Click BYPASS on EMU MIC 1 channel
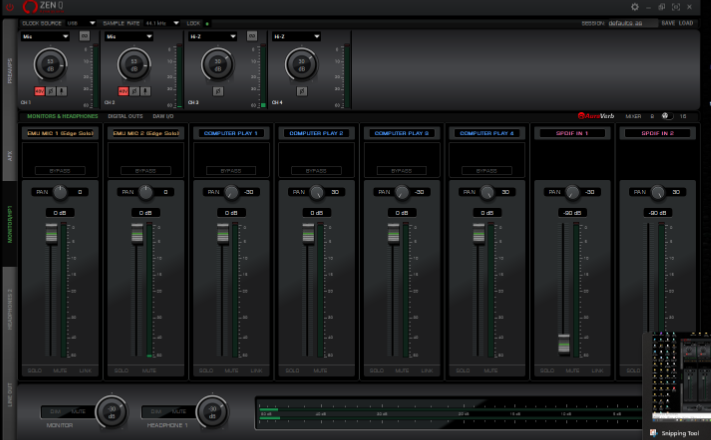This screenshot has height=440, width=711. tap(60, 171)
